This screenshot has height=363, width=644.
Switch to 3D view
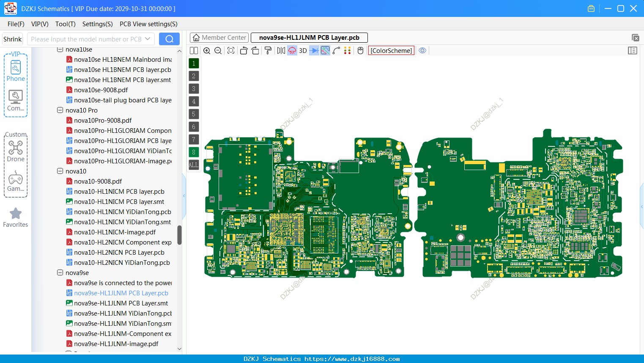pyautogui.click(x=303, y=51)
